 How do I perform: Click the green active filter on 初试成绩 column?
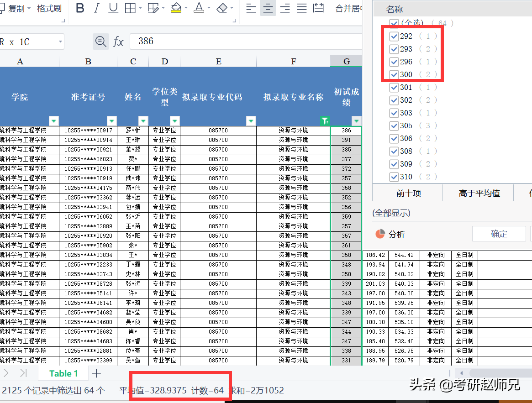[x=325, y=120]
